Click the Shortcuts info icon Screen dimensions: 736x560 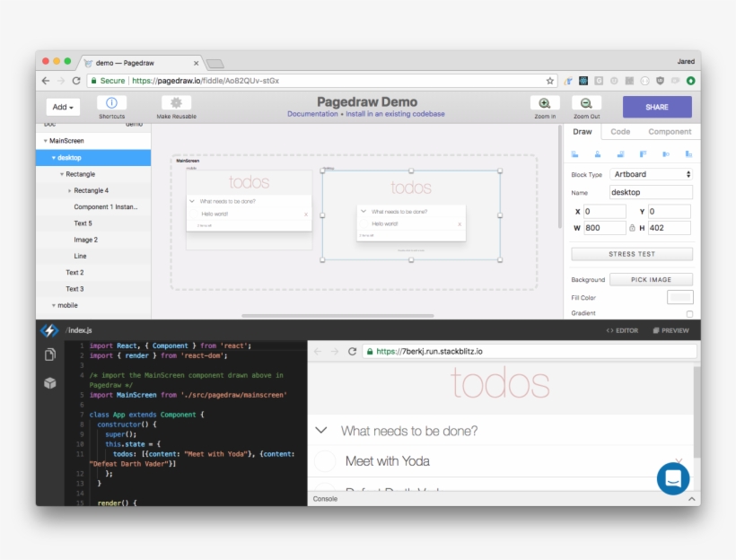[x=112, y=103]
